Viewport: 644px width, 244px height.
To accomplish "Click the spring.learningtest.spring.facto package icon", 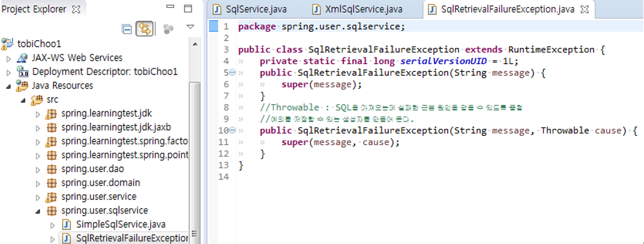I will pyautogui.click(x=51, y=142).
